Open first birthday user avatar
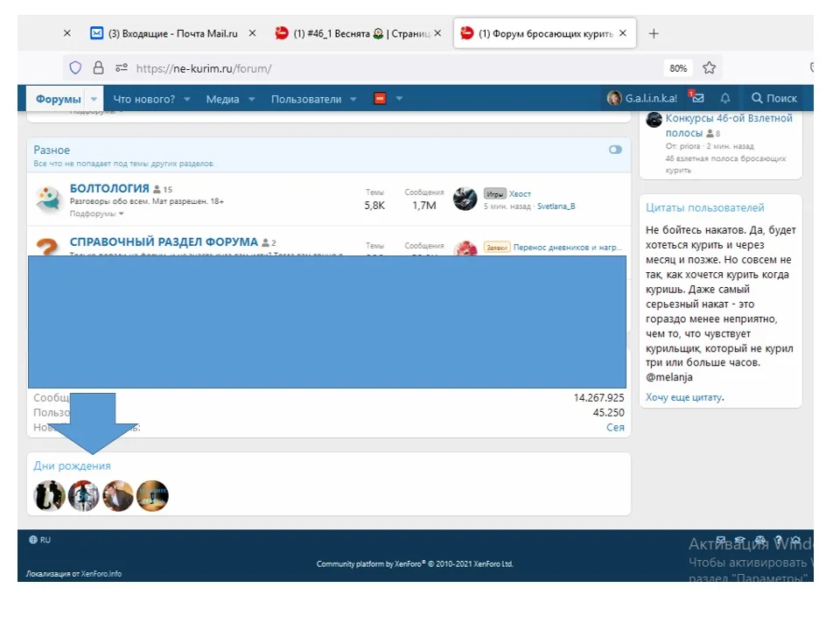 pos(49,495)
